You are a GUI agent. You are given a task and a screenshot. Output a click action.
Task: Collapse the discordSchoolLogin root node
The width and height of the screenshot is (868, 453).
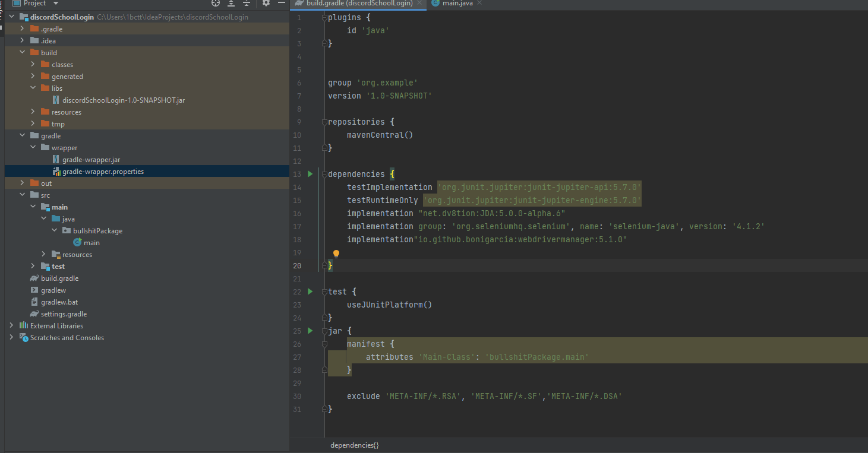point(11,17)
